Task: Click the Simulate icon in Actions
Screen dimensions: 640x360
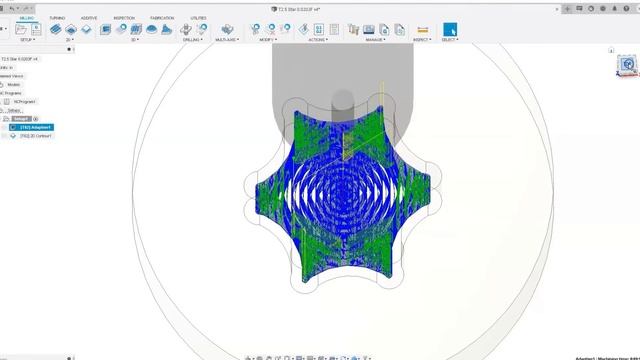Action: (319, 29)
